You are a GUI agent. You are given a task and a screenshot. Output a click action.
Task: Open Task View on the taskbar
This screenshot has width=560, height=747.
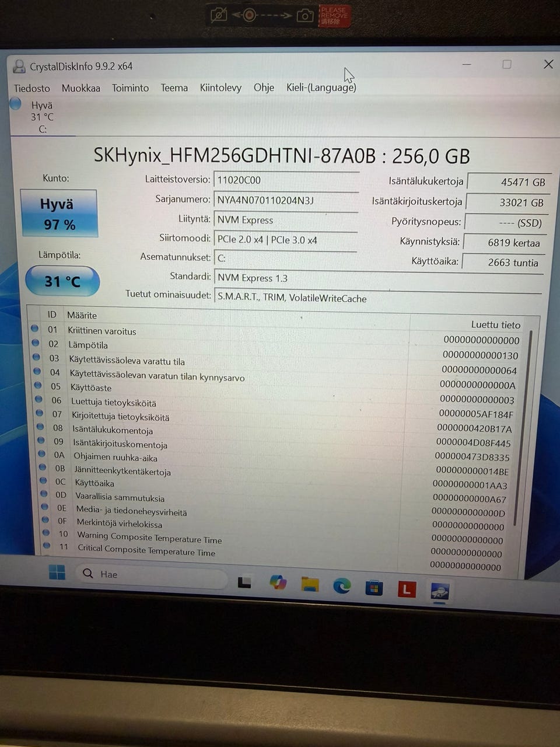pos(244,582)
